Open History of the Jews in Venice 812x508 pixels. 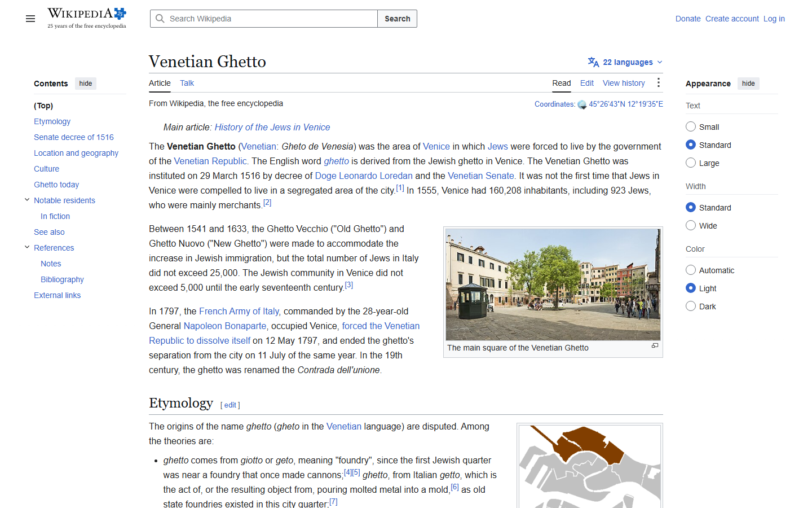click(272, 128)
